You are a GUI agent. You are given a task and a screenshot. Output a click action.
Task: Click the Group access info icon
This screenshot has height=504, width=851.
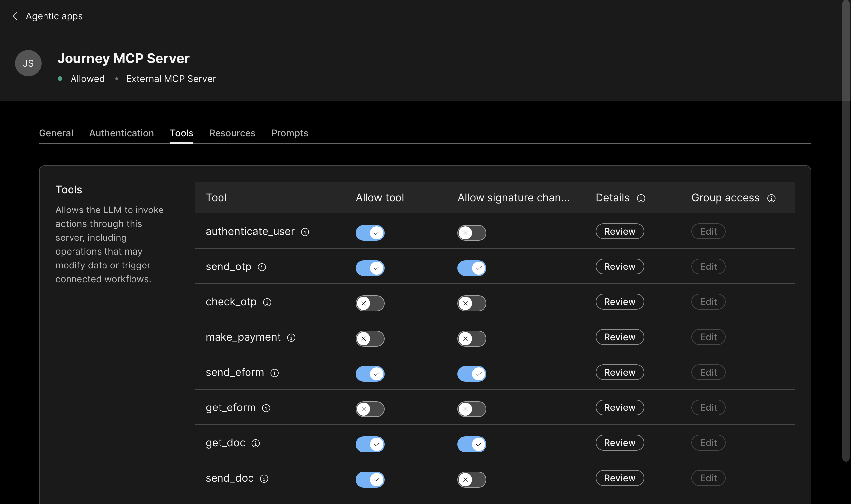click(772, 198)
